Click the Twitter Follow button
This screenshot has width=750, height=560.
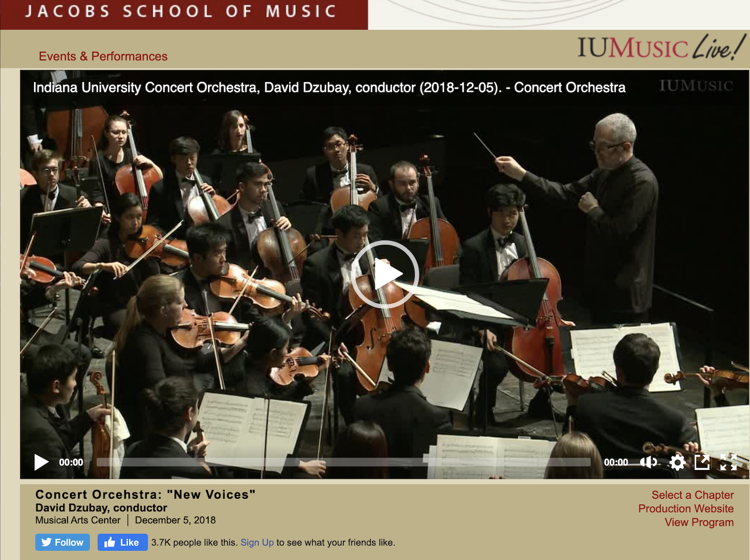(63, 543)
